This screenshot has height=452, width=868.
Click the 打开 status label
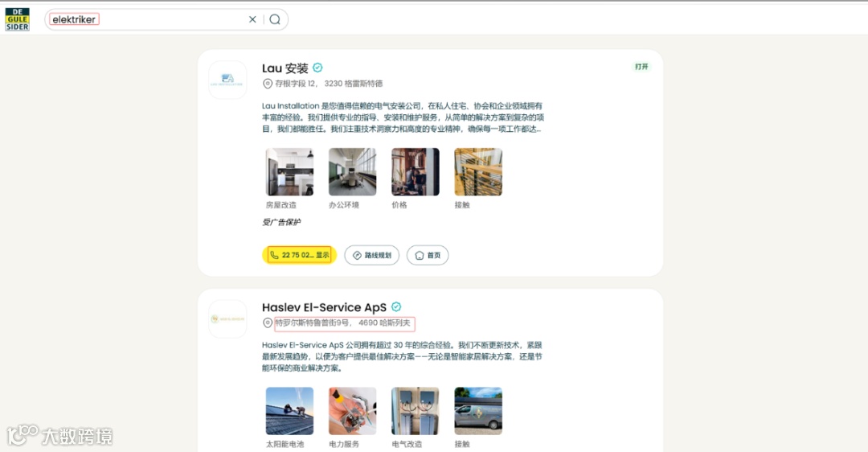[641, 67]
